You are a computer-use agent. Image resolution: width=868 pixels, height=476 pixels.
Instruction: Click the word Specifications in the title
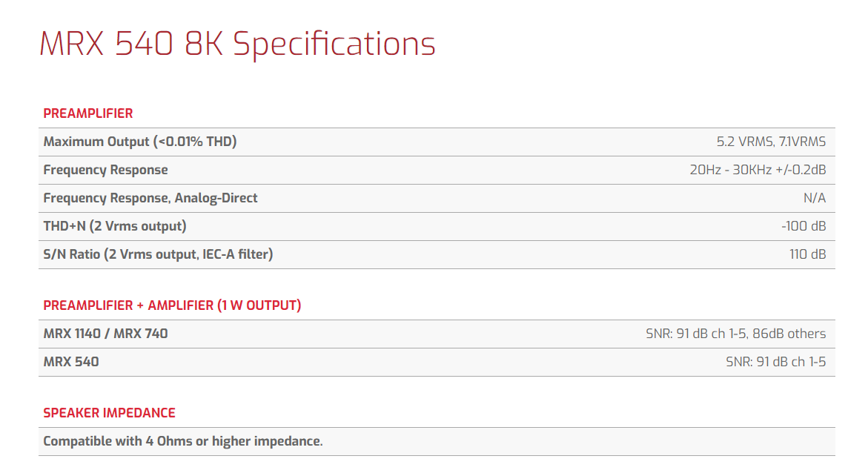pyautogui.click(x=334, y=44)
